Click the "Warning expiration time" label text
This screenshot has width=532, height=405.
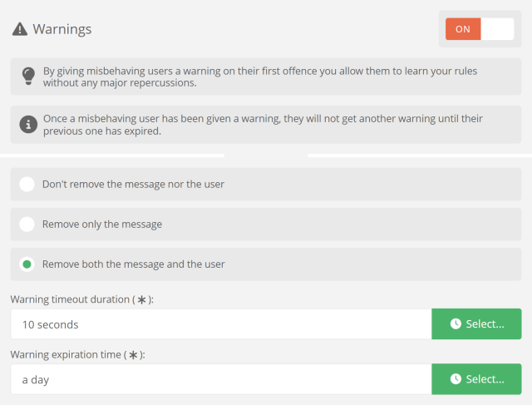pos(66,354)
